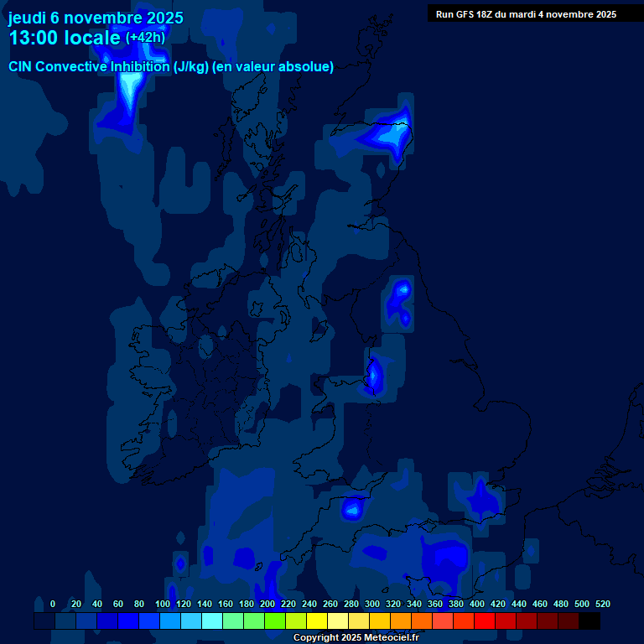Click the black swatch at legend's right end
This screenshot has height=644, width=644.
pyautogui.click(x=589, y=621)
